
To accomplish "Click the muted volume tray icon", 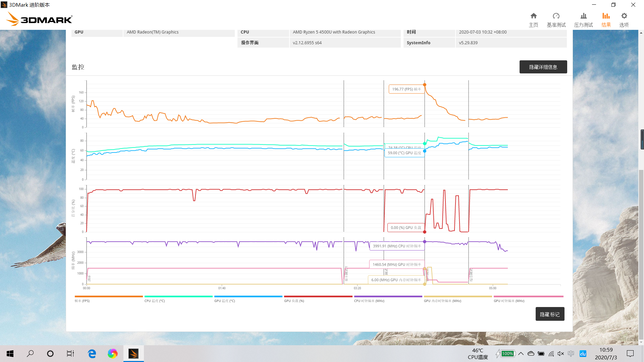I will (561, 354).
